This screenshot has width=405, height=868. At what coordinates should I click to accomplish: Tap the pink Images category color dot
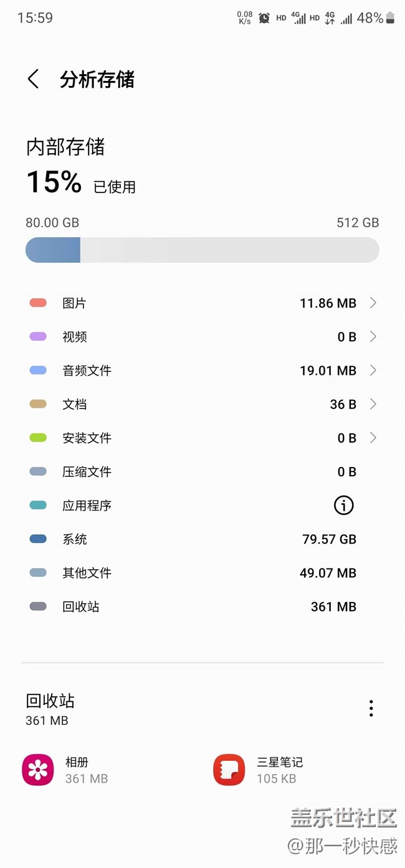(38, 303)
